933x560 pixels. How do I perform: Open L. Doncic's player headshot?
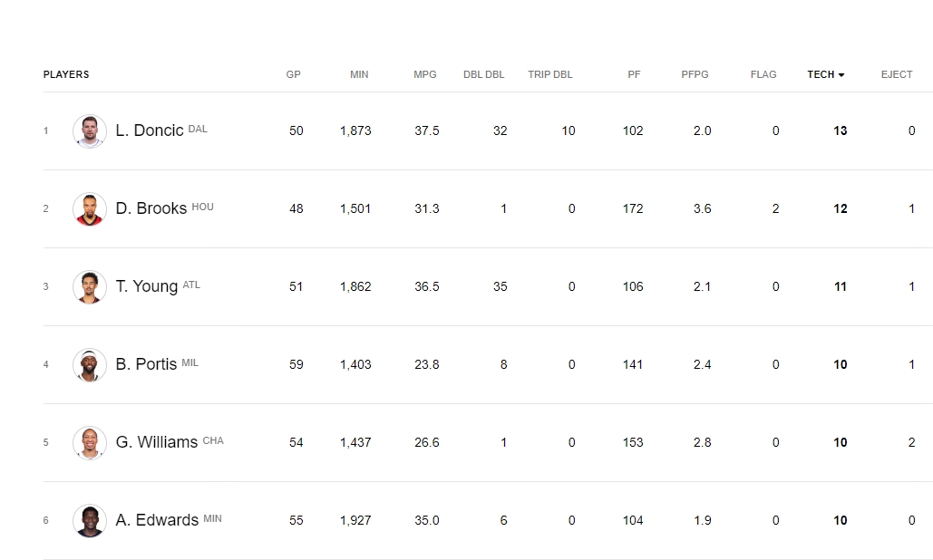(90, 130)
